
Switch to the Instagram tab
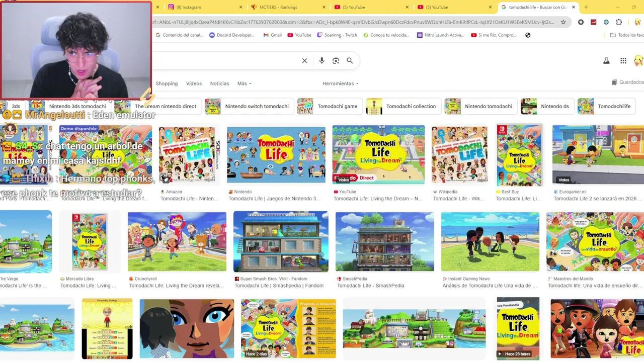click(201, 7)
